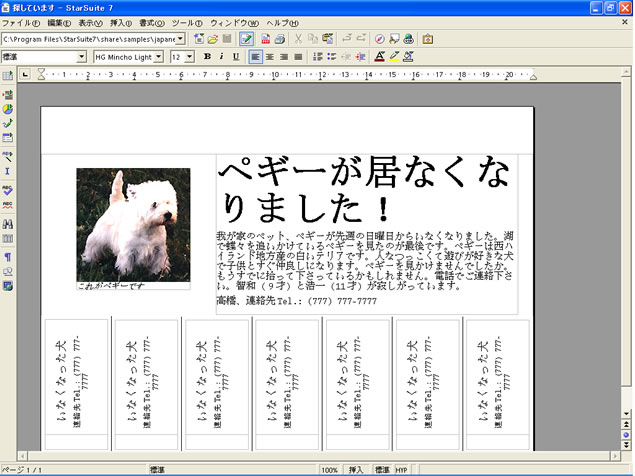
Task: Click the Data Sources icon
Action: point(8,238)
